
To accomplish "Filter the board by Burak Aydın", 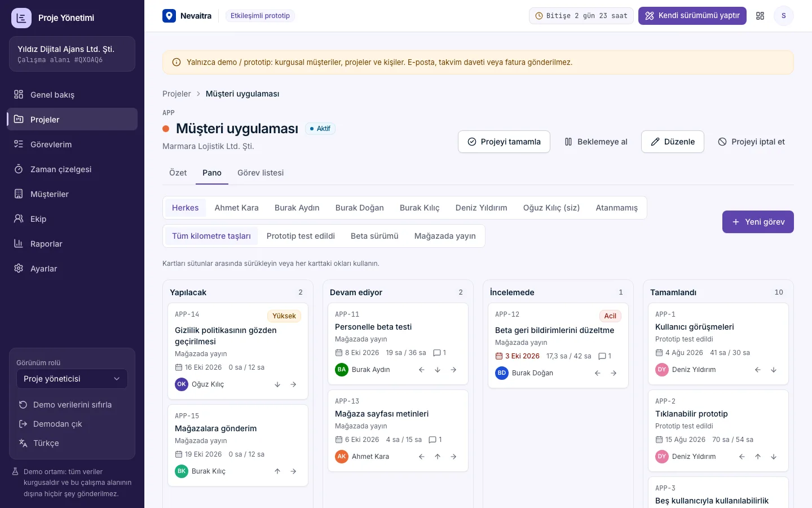I will (x=297, y=208).
